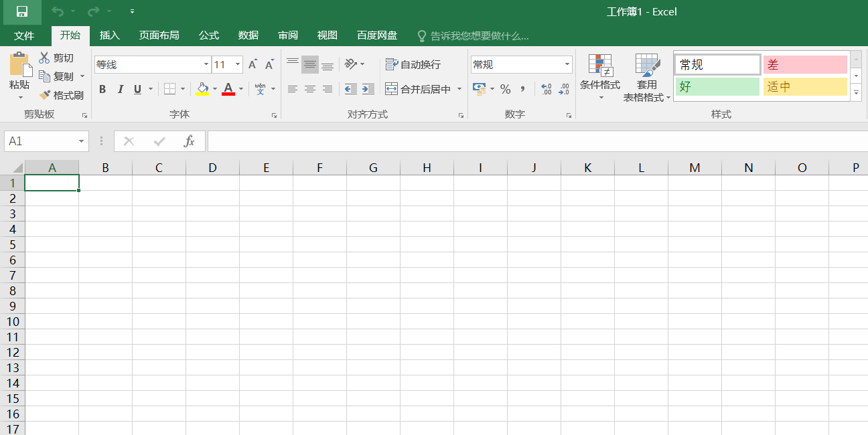Switch to the Data (数据) tab
The width and height of the screenshot is (868, 435).
click(248, 35)
